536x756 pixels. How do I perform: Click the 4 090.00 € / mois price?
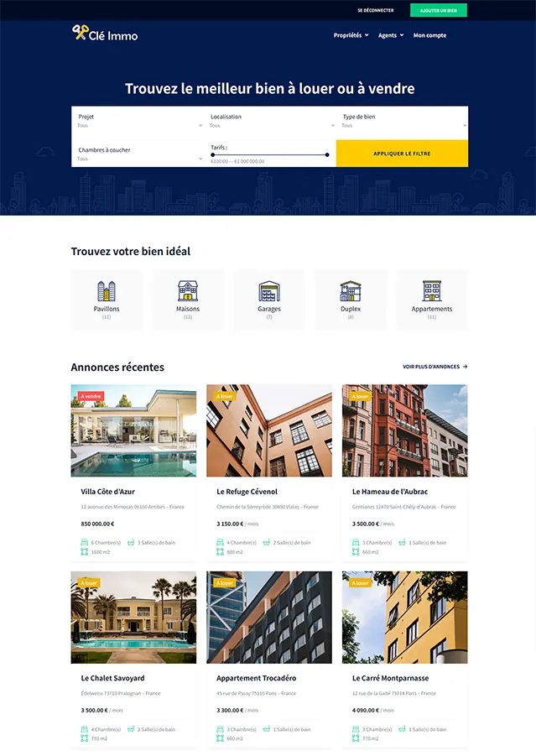click(x=373, y=710)
